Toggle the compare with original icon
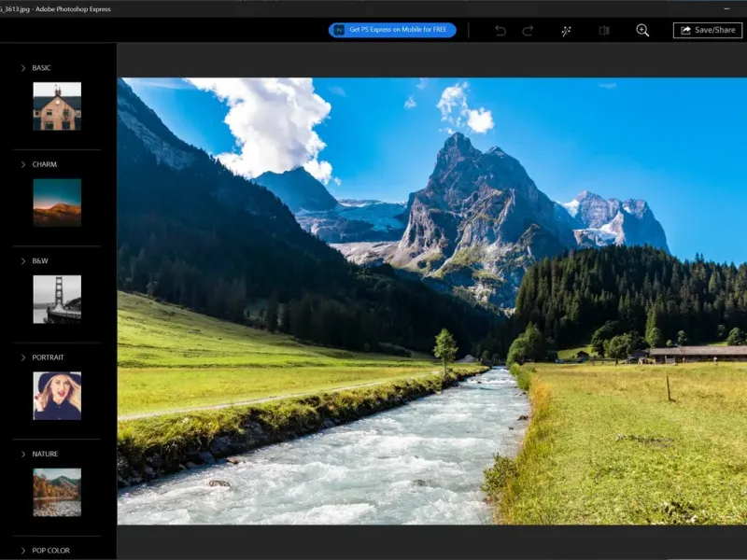Screen dimensions: 747x560 pos(604,31)
